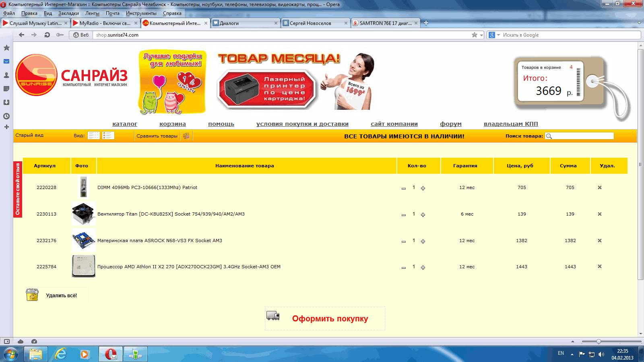Open Windows Explorer from the taskbar
644x362 pixels.
(x=36, y=354)
